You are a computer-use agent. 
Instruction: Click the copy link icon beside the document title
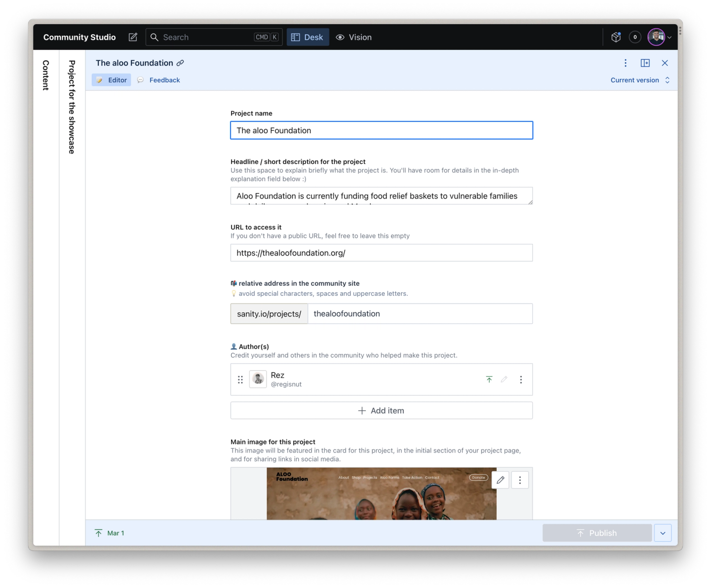[x=181, y=63]
